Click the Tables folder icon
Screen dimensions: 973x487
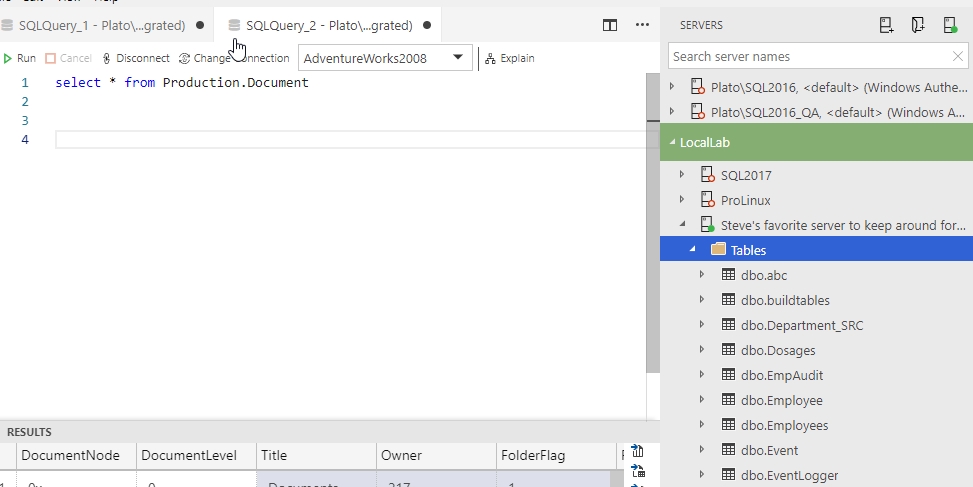click(x=718, y=249)
